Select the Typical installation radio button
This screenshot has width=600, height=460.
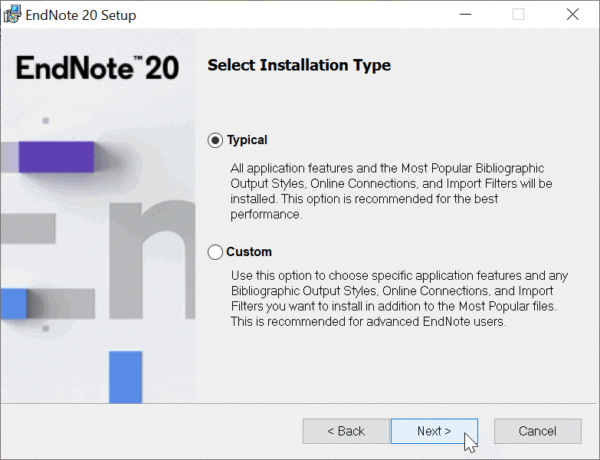[x=215, y=140]
